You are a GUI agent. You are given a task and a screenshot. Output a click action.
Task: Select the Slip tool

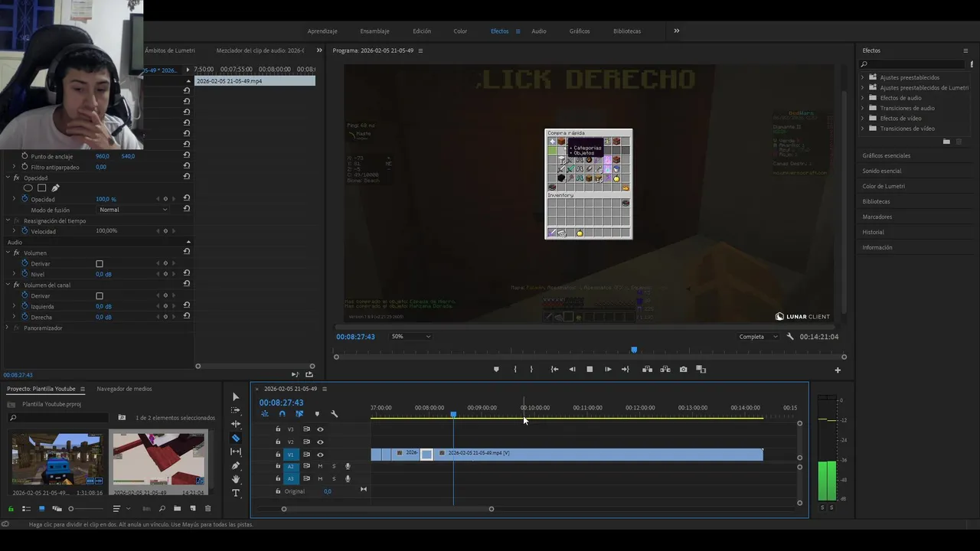point(236,452)
